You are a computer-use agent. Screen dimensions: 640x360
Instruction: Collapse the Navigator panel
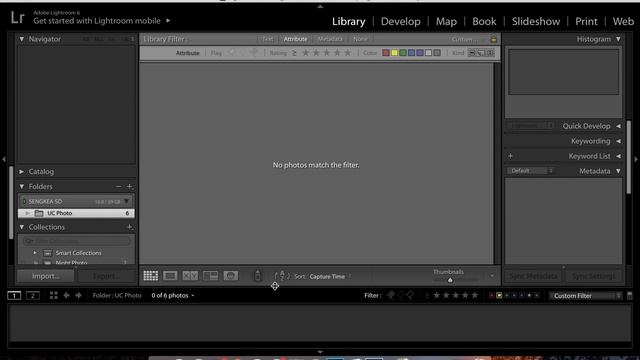coord(22,39)
